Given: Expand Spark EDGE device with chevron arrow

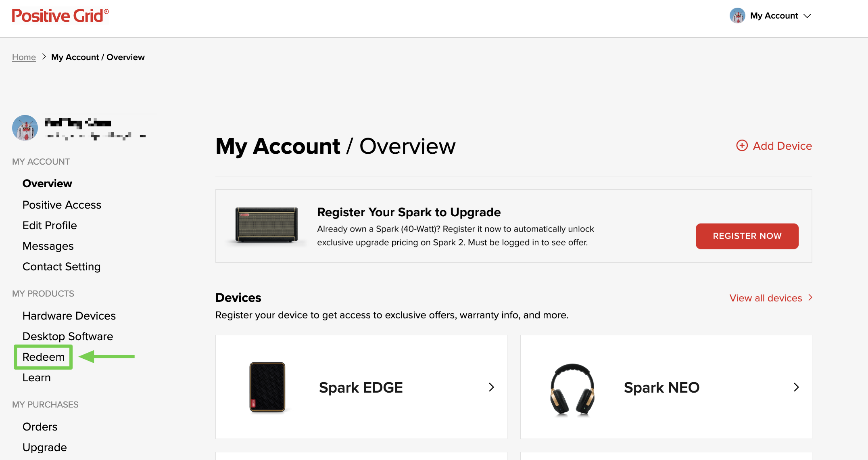Looking at the screenshot, I should tap(491, 387).
